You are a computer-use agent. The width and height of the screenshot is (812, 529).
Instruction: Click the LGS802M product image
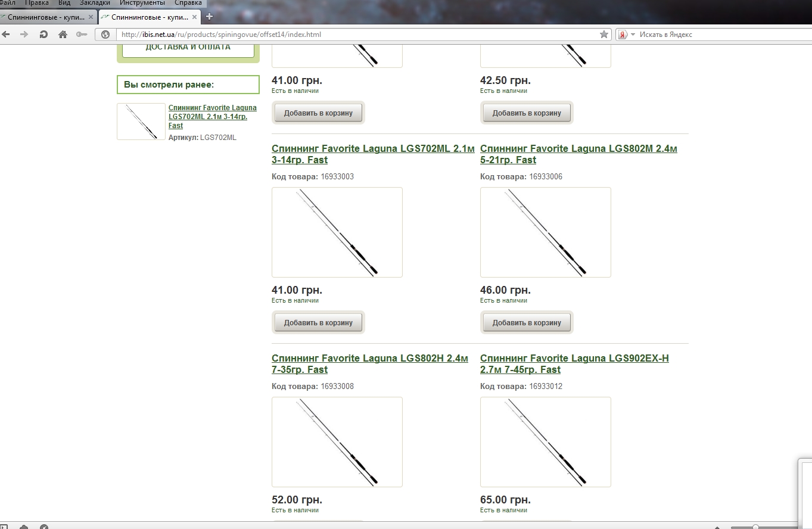(546, 232)
